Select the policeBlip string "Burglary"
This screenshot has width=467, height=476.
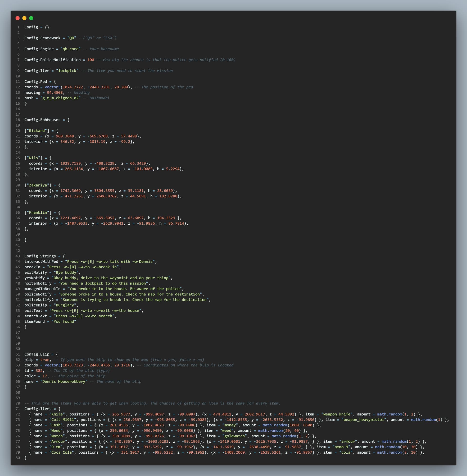coord(65,305)
